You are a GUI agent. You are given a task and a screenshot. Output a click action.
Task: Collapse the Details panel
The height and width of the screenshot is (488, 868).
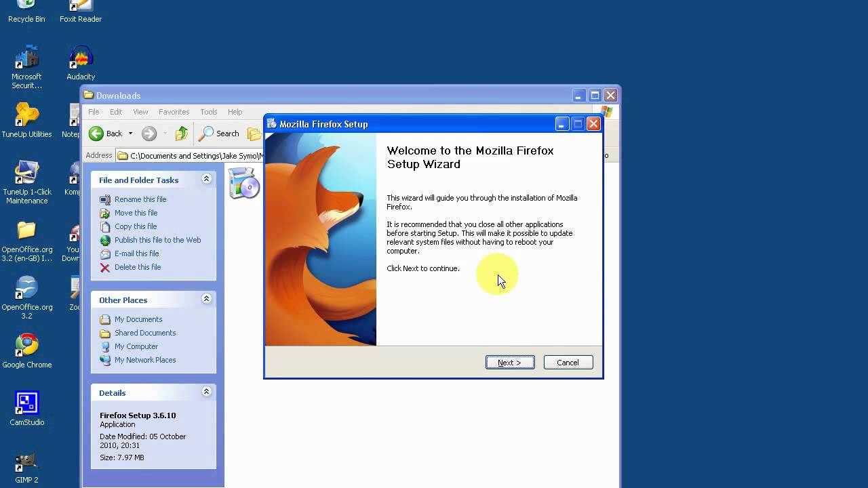point(206,392)
